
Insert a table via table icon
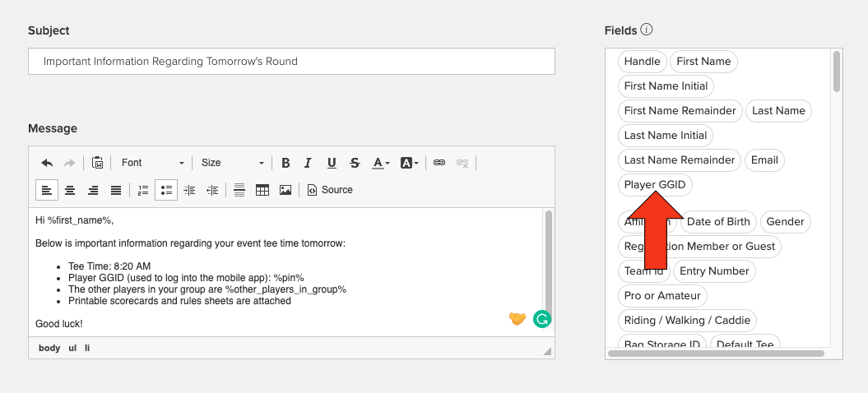click(x=262, y=190)
